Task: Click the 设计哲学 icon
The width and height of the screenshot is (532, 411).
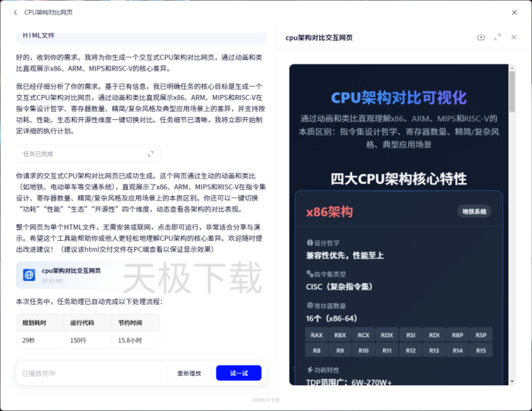Action: (x=310, y=242)
